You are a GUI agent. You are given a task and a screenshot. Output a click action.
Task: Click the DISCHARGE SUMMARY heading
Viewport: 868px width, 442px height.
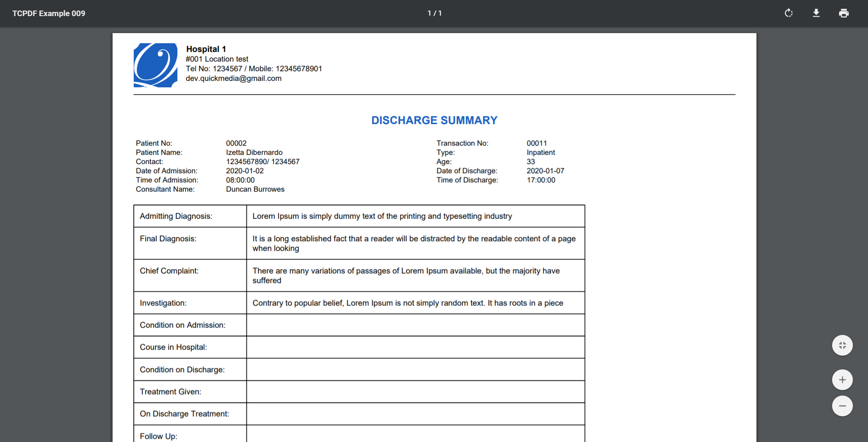[434, 120]
